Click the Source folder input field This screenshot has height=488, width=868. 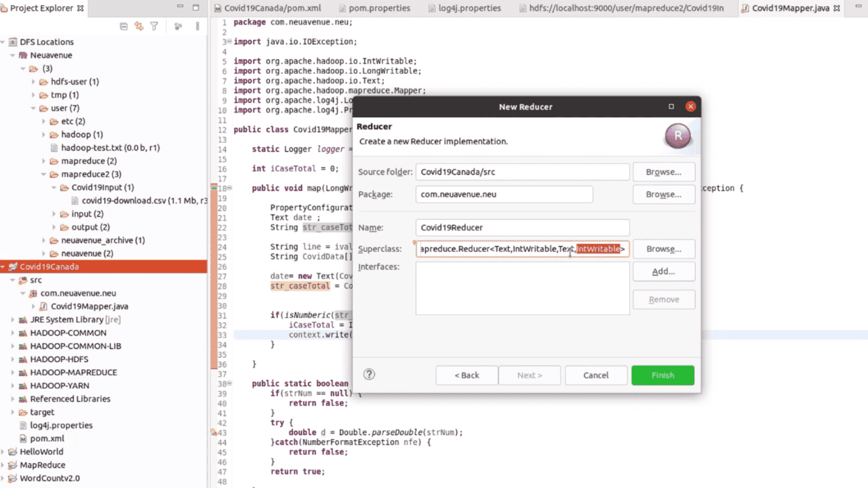(523, 172)
